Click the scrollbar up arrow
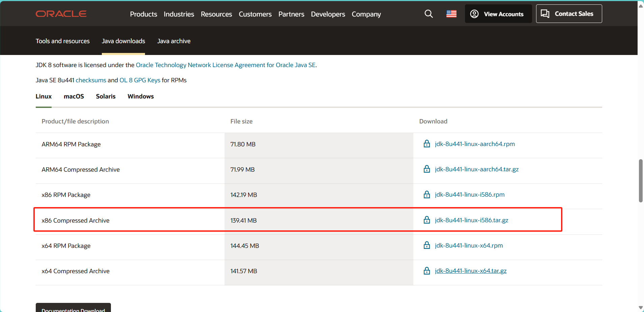This screenshot has width=644, height=312. tap(641, 6)
